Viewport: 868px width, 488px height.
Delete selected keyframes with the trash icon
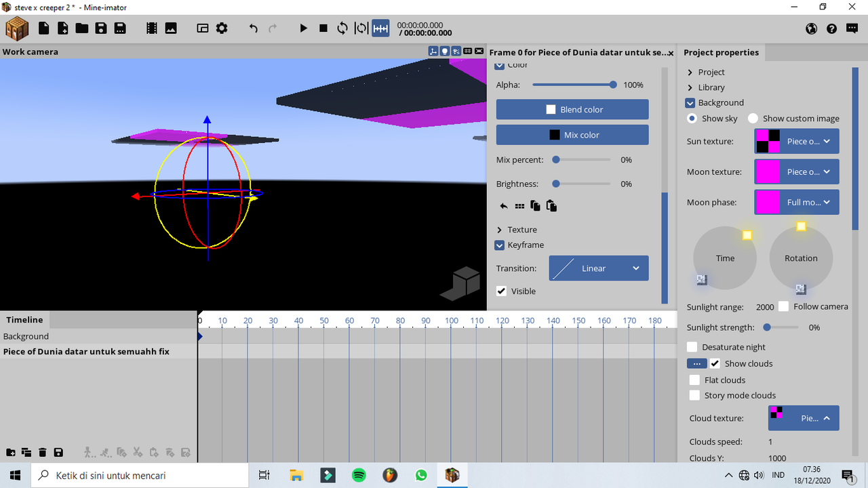42,452
